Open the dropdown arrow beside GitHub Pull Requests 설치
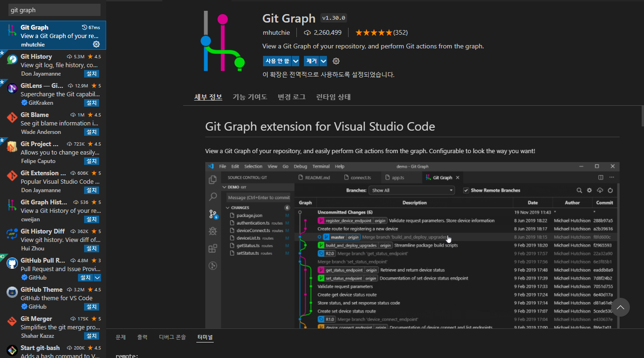The image size is (644, 358). [x=97, y=278]
